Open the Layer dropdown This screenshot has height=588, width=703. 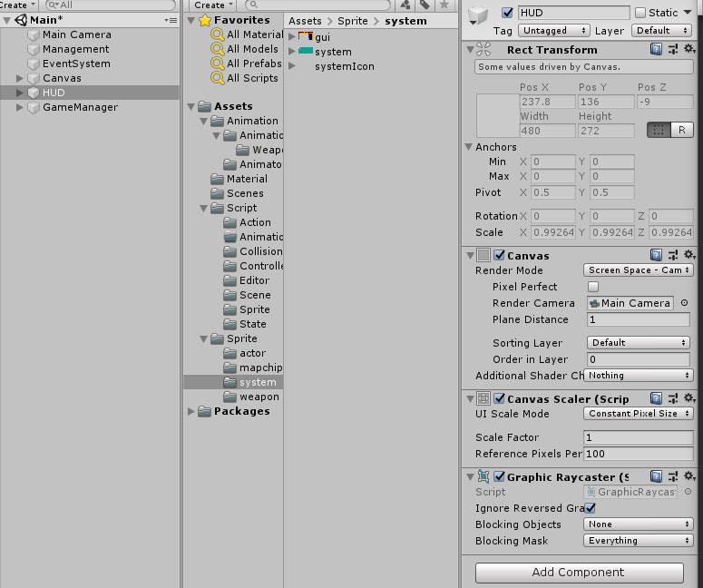pyautogui.click(x=661, y=31)
